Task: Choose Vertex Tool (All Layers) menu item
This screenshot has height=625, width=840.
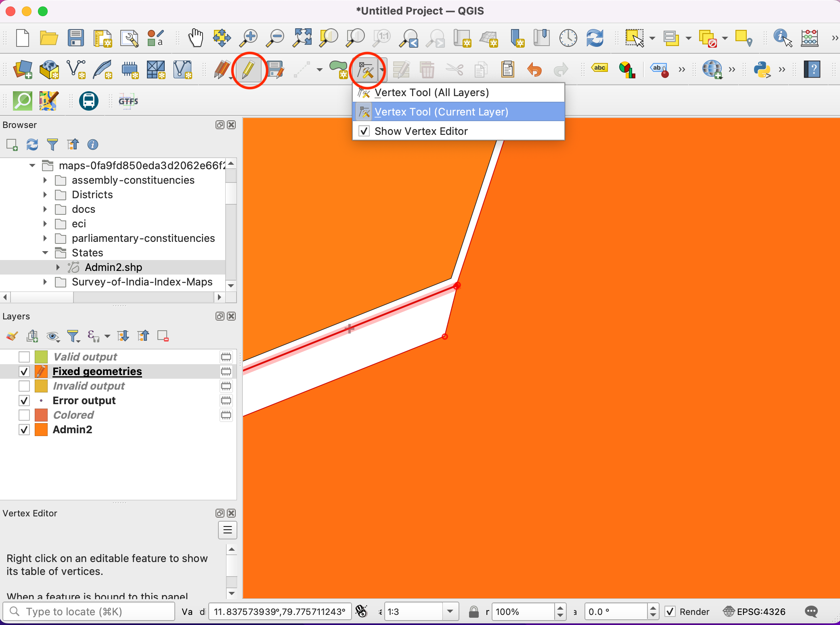Action: point(432,92)
